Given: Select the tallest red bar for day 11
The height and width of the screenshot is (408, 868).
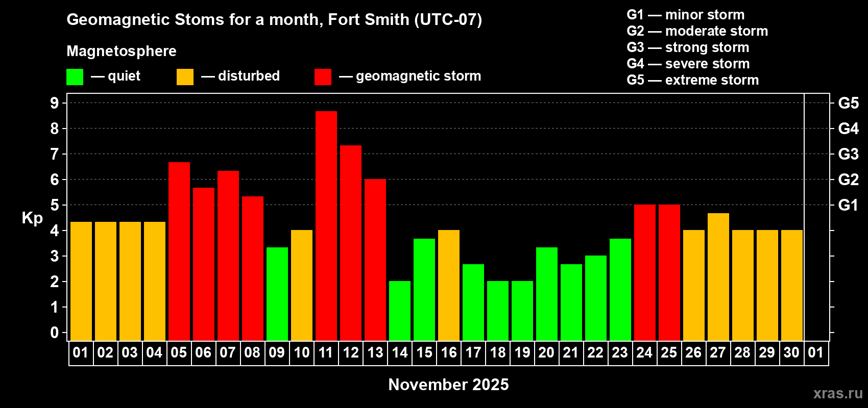Looking at the screenshot, I should 326,226.
